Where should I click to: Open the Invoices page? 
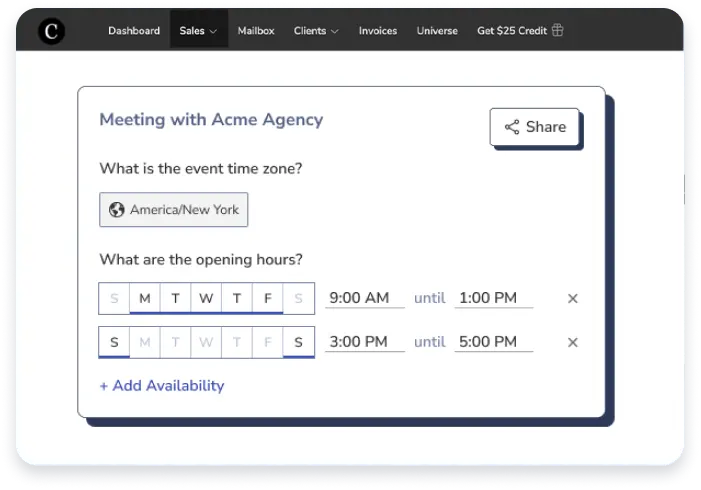(x=378, y=31)
